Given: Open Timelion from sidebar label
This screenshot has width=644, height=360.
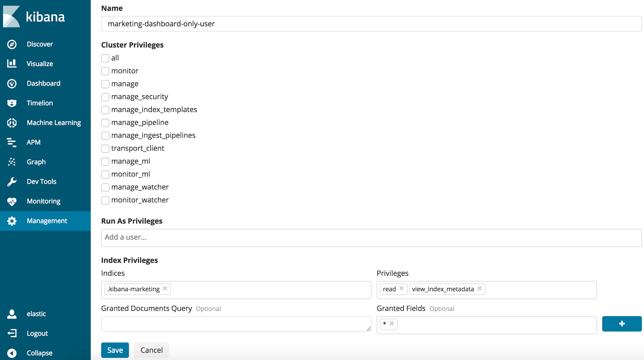Looking at the screenshot, I should pyautogui.click(x=40, y=103).
